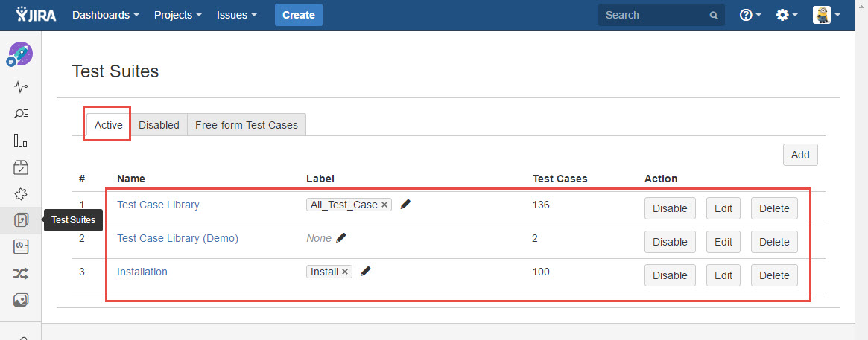This screenshot has height=340, width=868.
Task: Delete the Test Case Library (Demo) suite
Action: [x=774, y=242]
